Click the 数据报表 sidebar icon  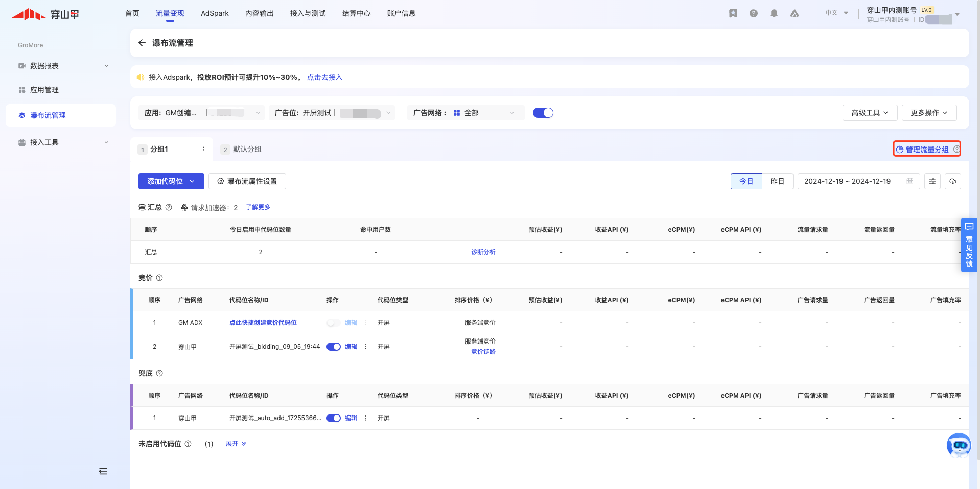click(x=22, y=66)
